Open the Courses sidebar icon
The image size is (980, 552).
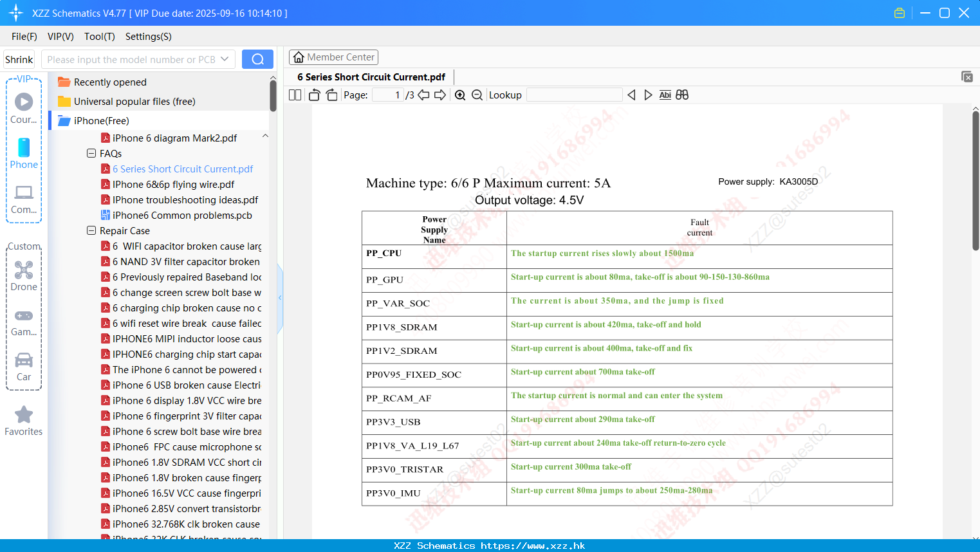click(24, 107)
